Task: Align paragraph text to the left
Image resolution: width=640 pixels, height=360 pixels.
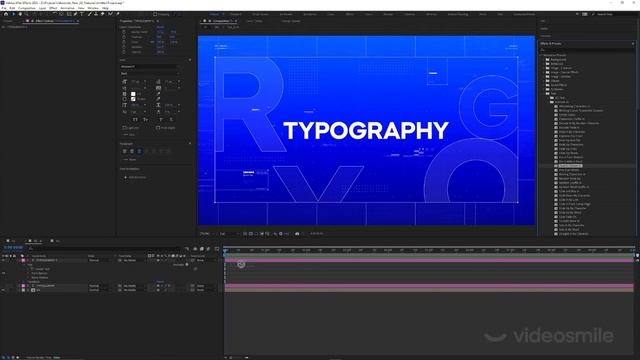Action: pos(124,151)
